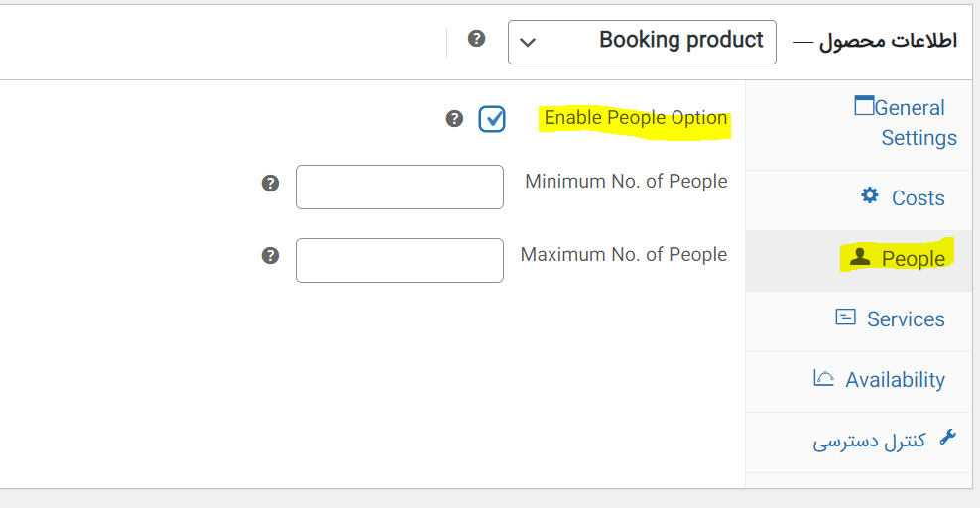
Task: Click the Services panel icon
Action: [845, 317]
